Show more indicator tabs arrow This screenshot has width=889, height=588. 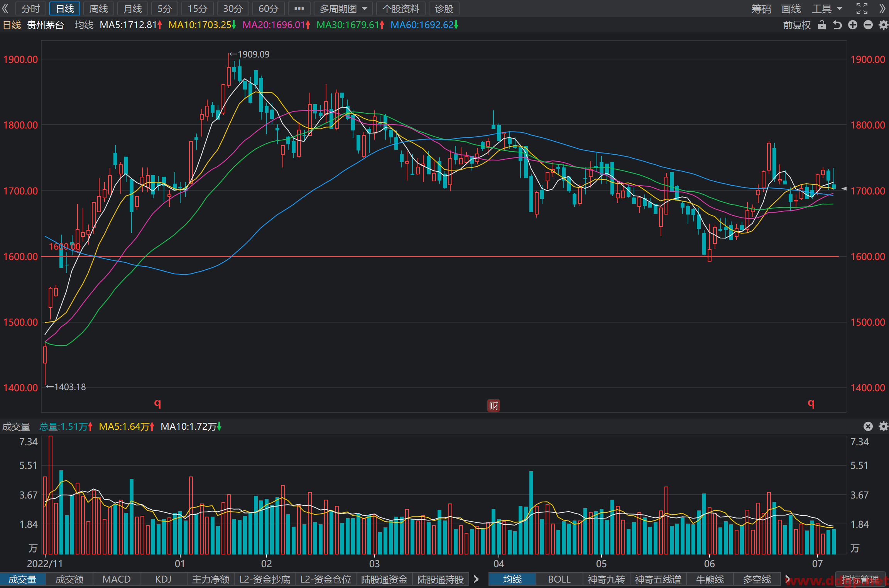click(476, 579)
